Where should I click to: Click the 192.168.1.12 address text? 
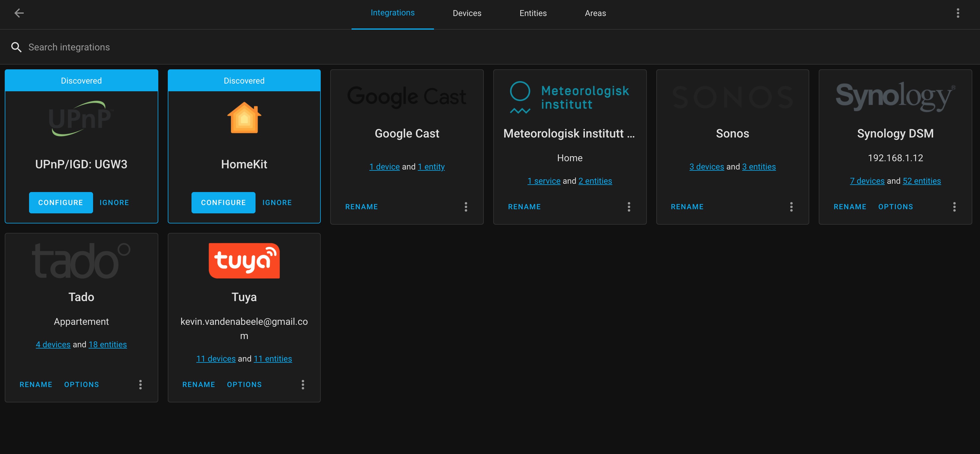pyautogui.click(x=895, y=158)
